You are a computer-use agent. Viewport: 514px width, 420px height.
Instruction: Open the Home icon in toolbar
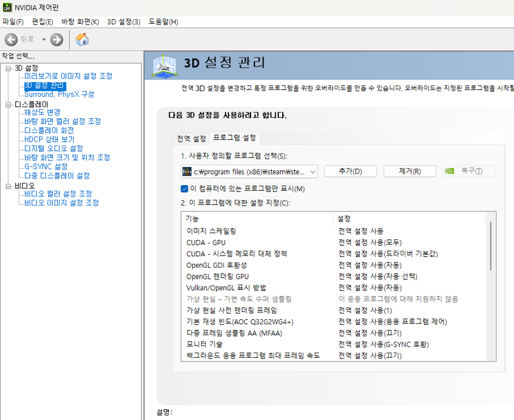click(x=82, y=39)
